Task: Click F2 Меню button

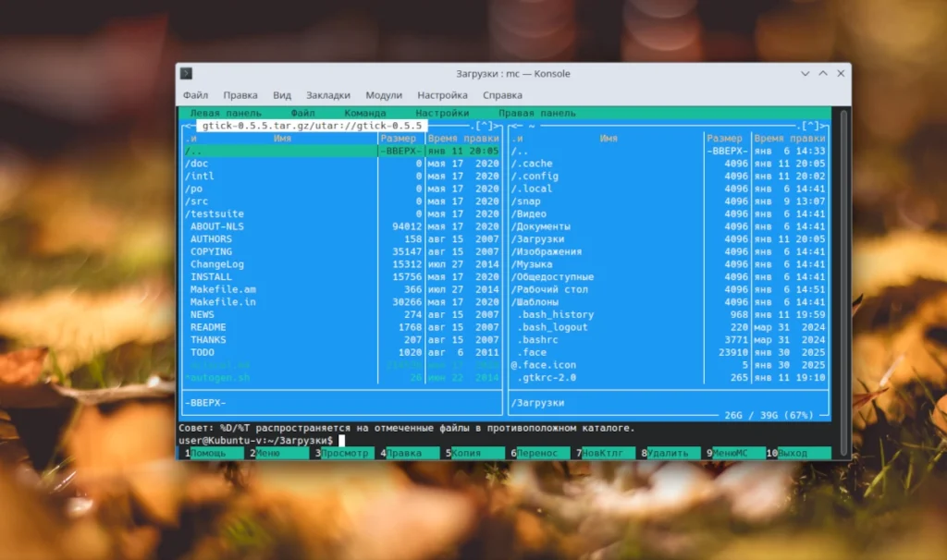Action: tap(279, 453)
